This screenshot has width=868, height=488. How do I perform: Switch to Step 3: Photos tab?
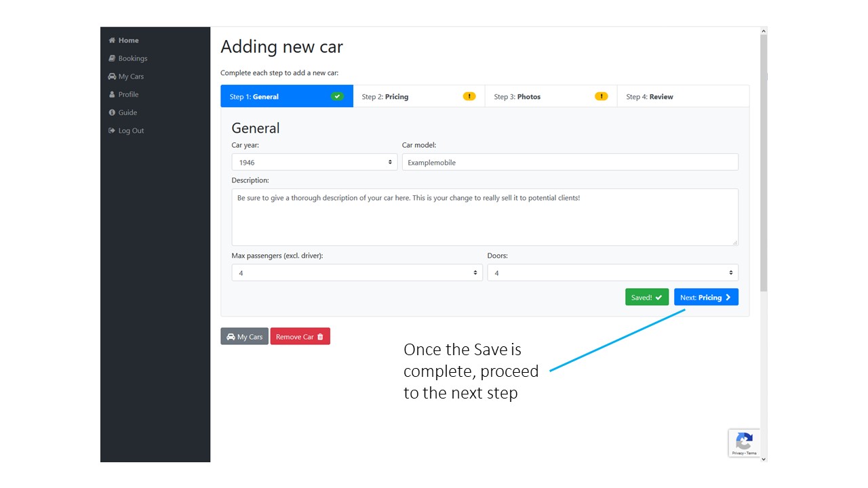coord(551,96)
